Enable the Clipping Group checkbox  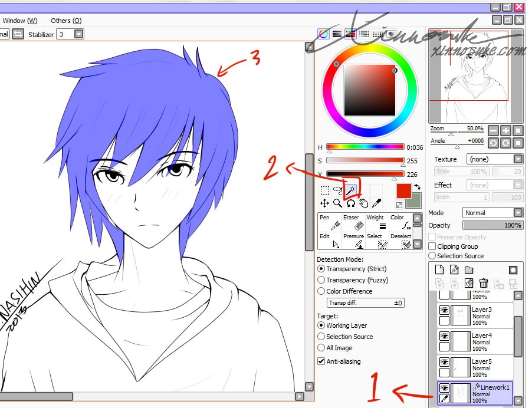pos(432,246)
